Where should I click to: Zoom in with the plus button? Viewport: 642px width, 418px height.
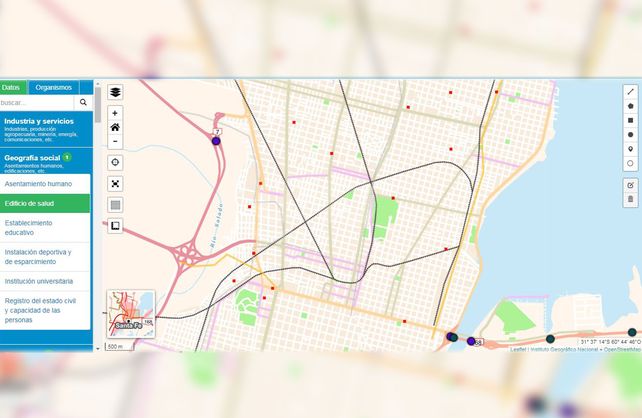[x=115, y=113]
